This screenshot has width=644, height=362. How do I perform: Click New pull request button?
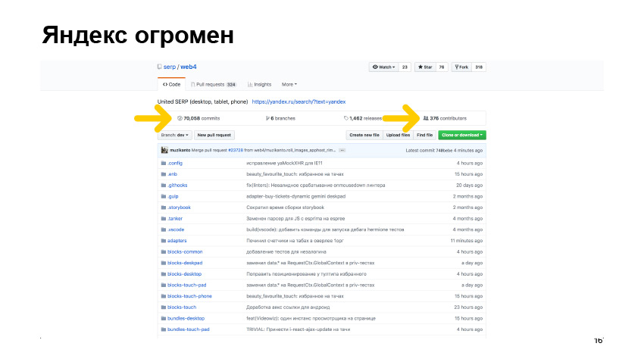(214, 135)
